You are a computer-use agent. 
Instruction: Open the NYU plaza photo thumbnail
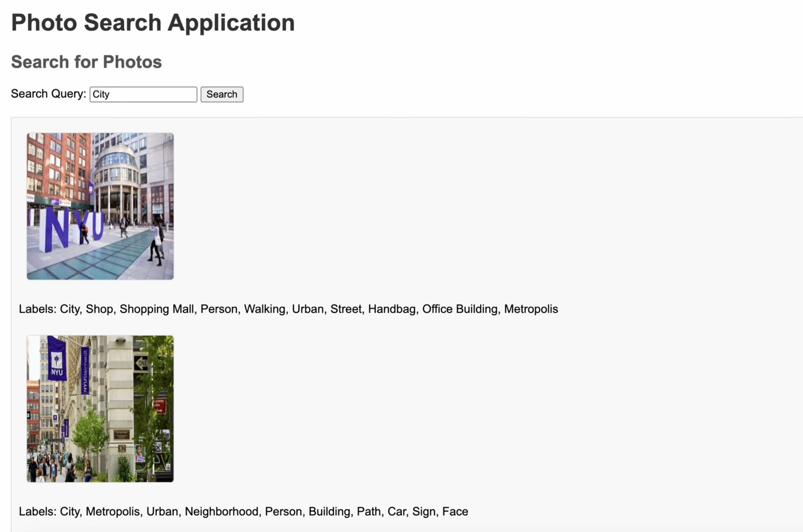click(100, 206)
